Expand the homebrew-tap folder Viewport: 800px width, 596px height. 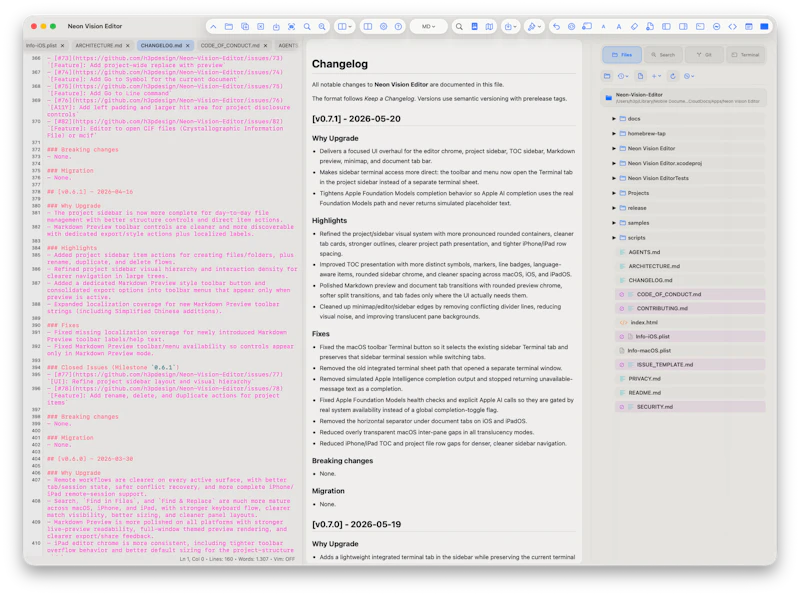pyautogui.click(x=614, y=133)
